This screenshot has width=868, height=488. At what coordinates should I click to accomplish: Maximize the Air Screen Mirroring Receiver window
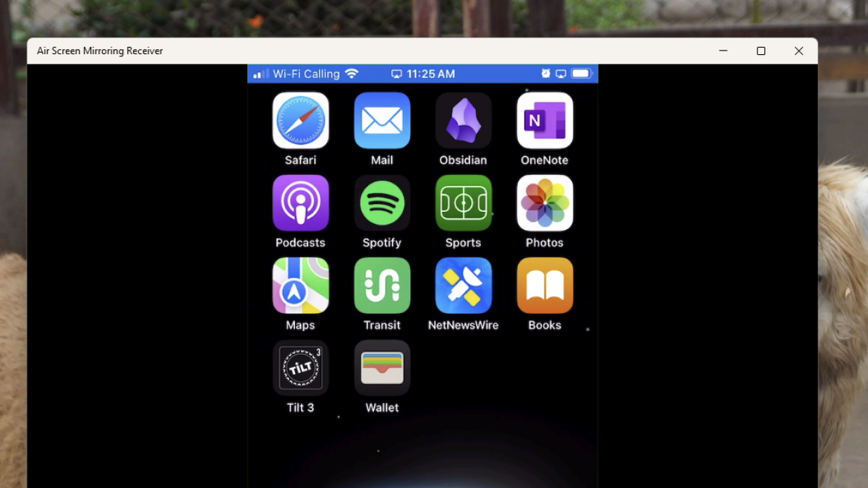[x=761, y=51]
